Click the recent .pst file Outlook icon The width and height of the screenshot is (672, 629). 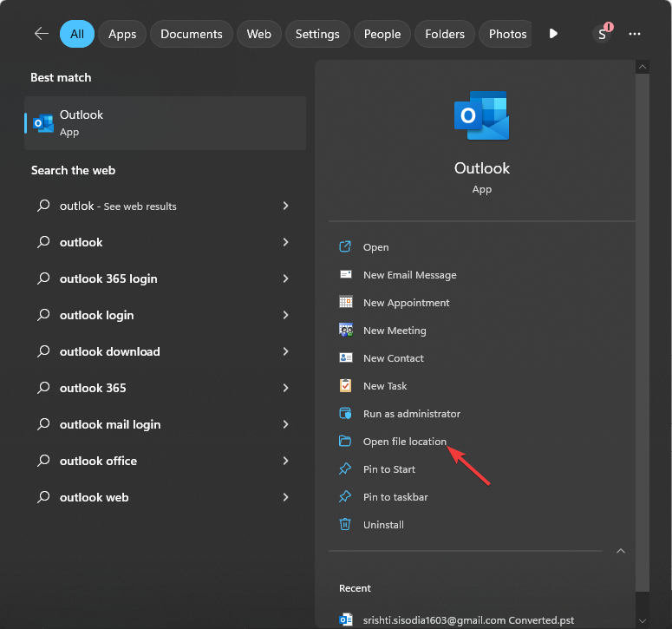tap(345, 619)
